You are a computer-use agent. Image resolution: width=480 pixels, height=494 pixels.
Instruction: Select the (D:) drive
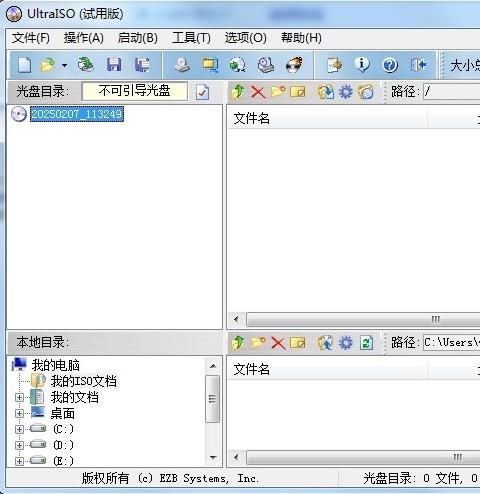coord(63,445)
